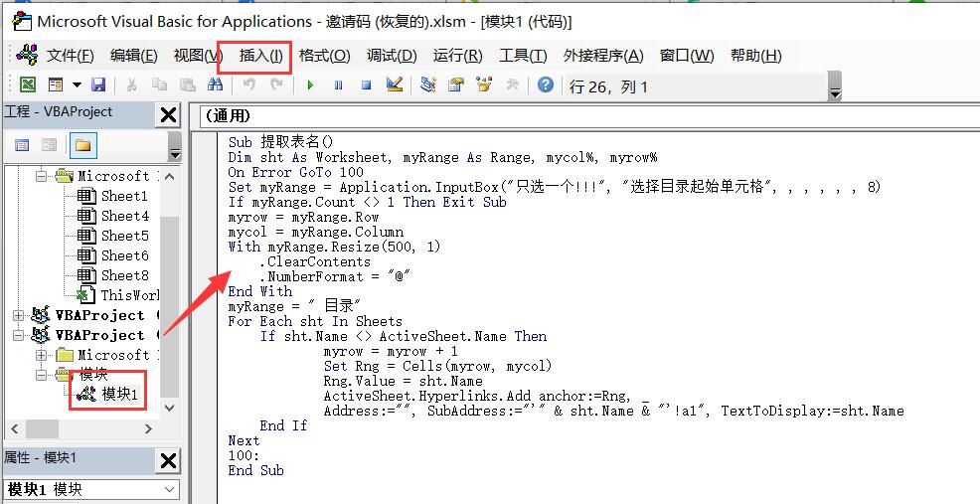
Task: Toggle Folders icon in project panel
Action: 82,146
